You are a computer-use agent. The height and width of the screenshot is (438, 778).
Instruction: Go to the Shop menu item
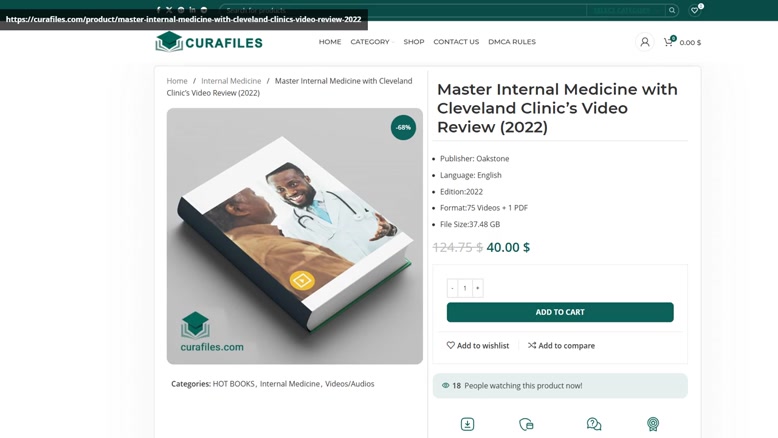[x=414, y=42]
